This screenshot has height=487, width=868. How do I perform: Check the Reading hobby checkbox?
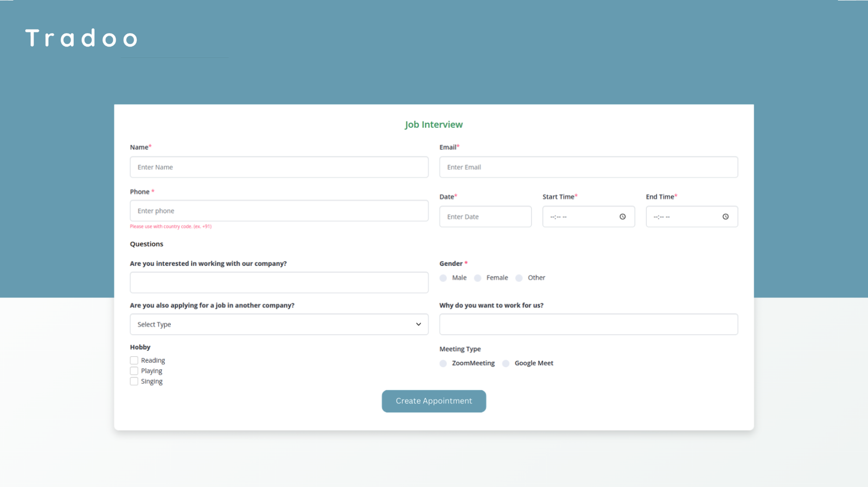(x=134, y=361)
